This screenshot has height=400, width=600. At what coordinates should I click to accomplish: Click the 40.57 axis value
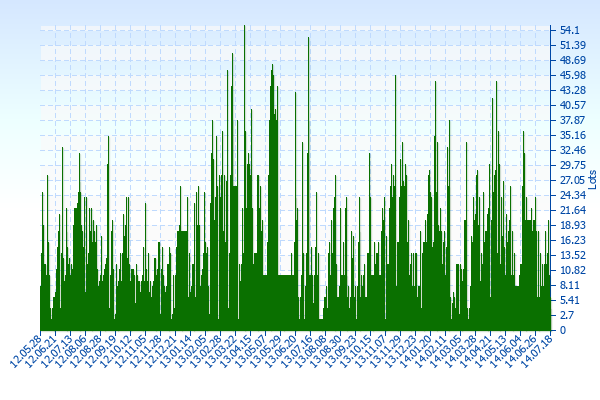tap(573, 105)
